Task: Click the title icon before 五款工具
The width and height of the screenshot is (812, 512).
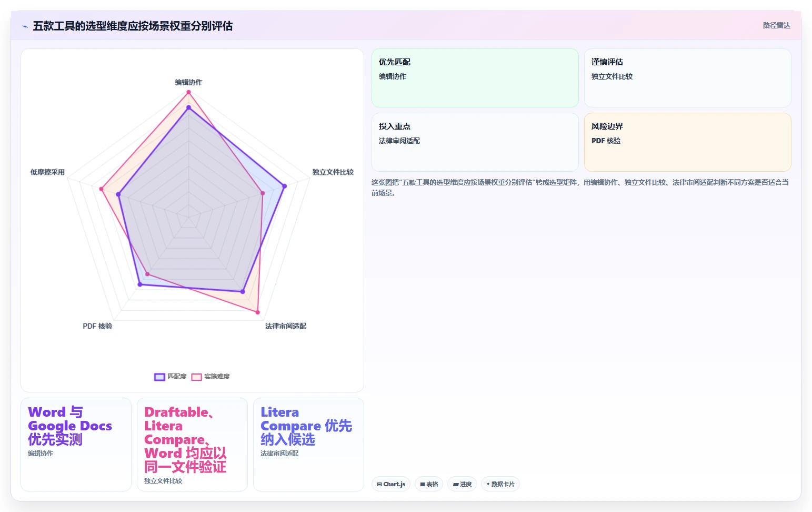Action: coord(25,26)
